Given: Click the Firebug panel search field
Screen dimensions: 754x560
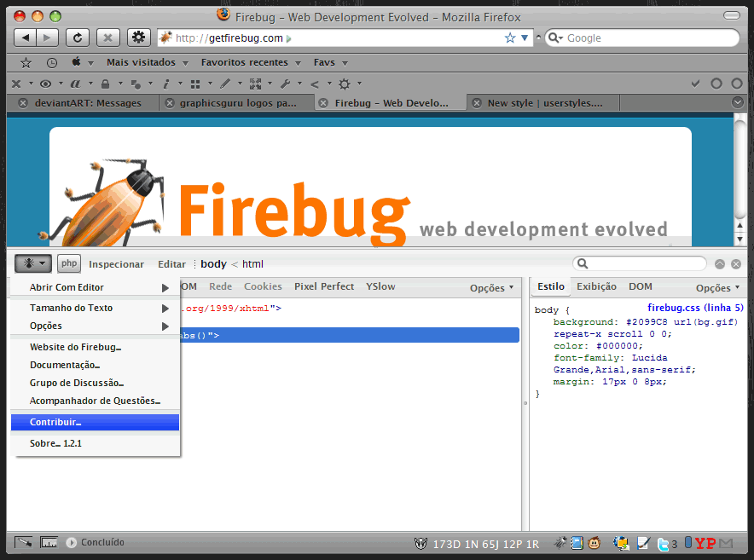Looking at the screenshot, I should point(640,263).
